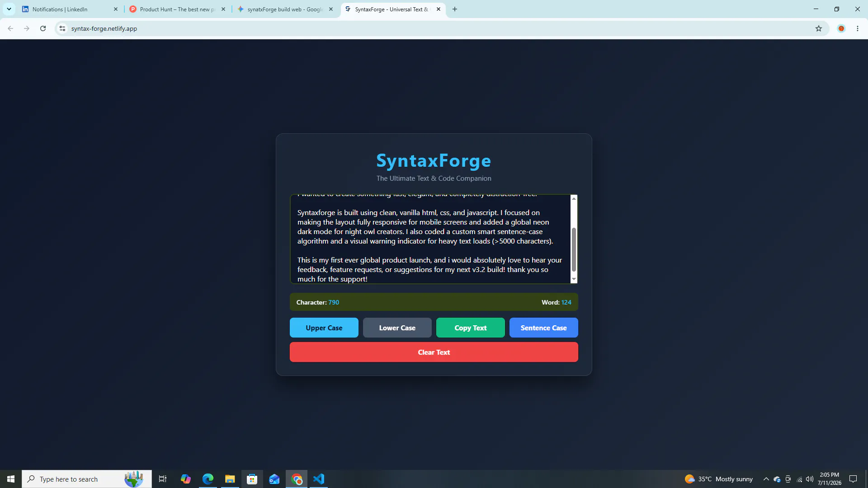This screenshot has width=868, height=488.
Task: Click tagline The Ultimate Text & Code Companion
Action: (x=434, y=178)
